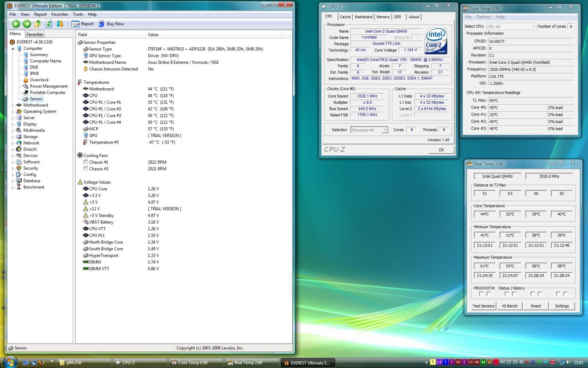
Task: Click the green Forward arrow in EVEREST toolbar
Action: click(x=27, y=24)
